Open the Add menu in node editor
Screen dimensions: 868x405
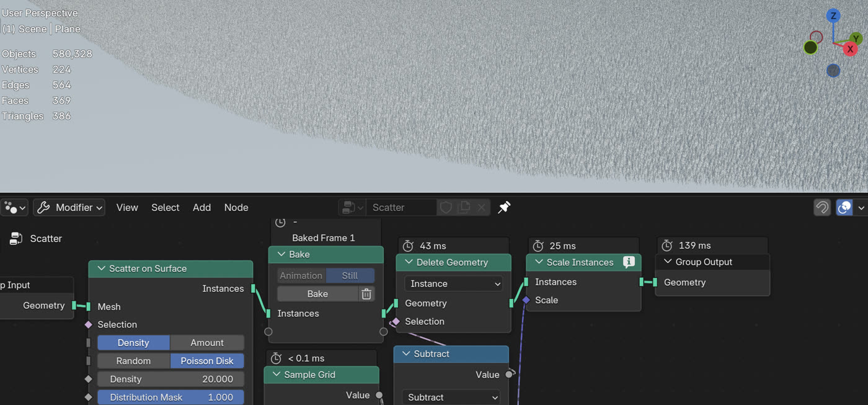click(201, 208)
